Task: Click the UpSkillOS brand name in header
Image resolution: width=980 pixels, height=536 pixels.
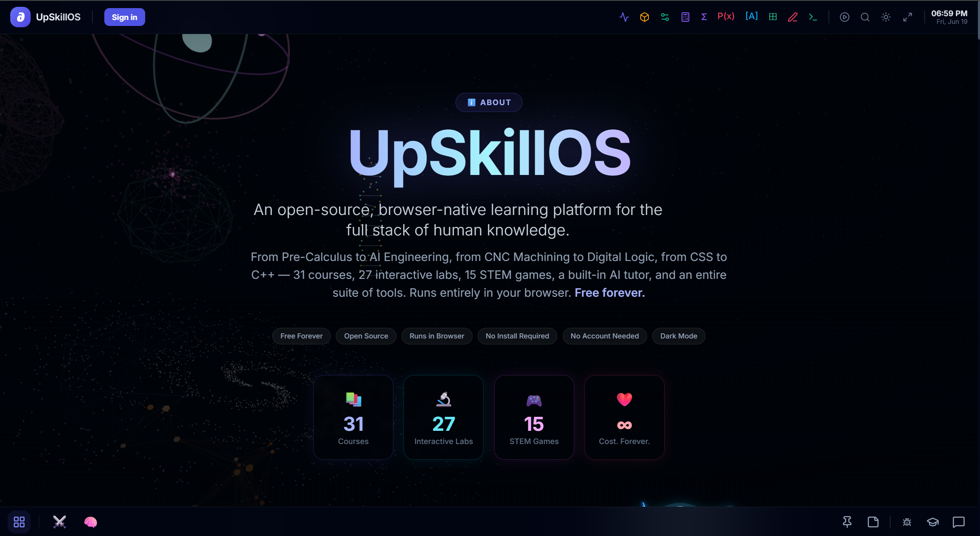Action: pyautogui.click(x=58, y=17)
